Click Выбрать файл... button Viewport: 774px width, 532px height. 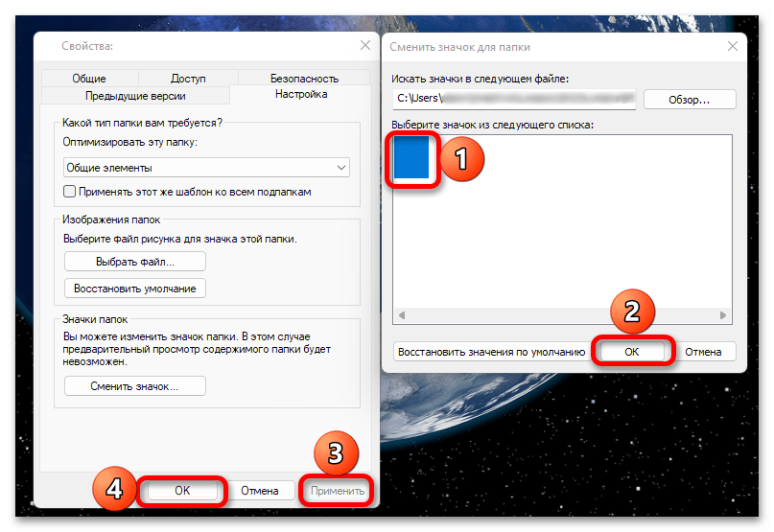pyautogui.click(x=135, y=262)
